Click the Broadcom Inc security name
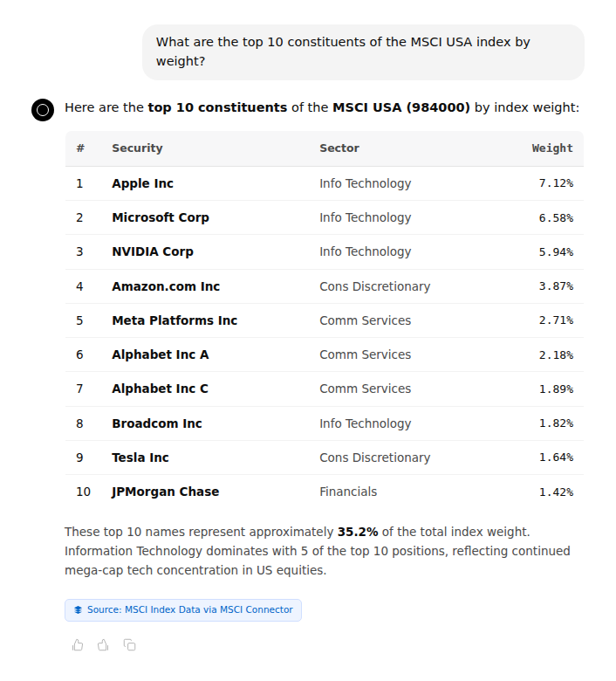Screen dimensions: 616x681 tap(157, 423)
